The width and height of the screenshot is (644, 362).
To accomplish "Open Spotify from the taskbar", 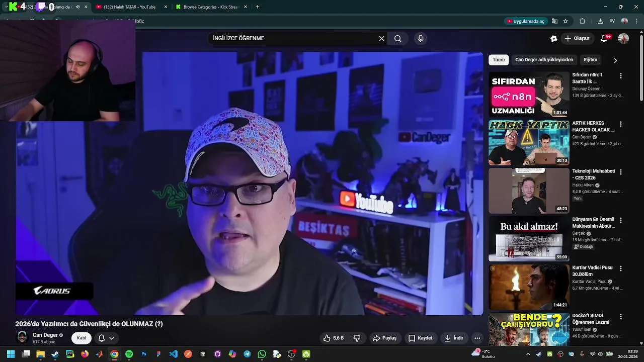I will [129, 354].
